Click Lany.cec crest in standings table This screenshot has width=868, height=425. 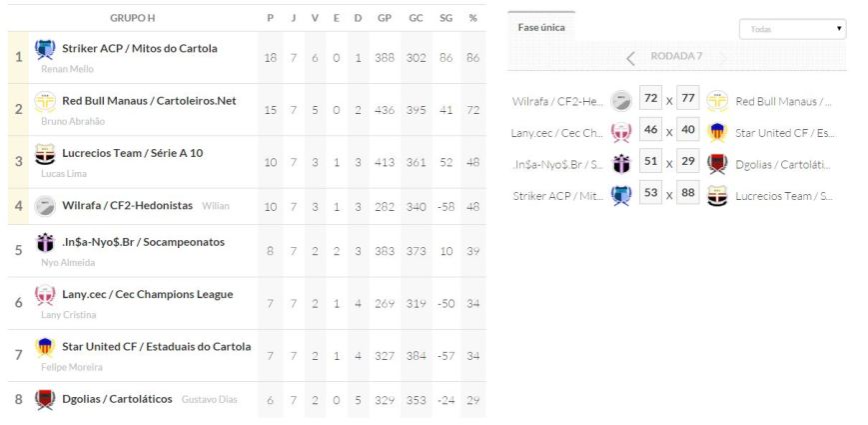[x=45, y=295]
